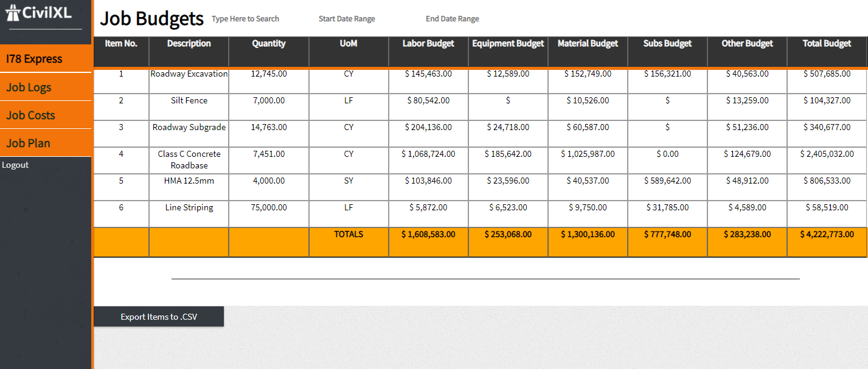Click the Description column header
Viewport: 868px width, 369px height.
coord(189,44)
